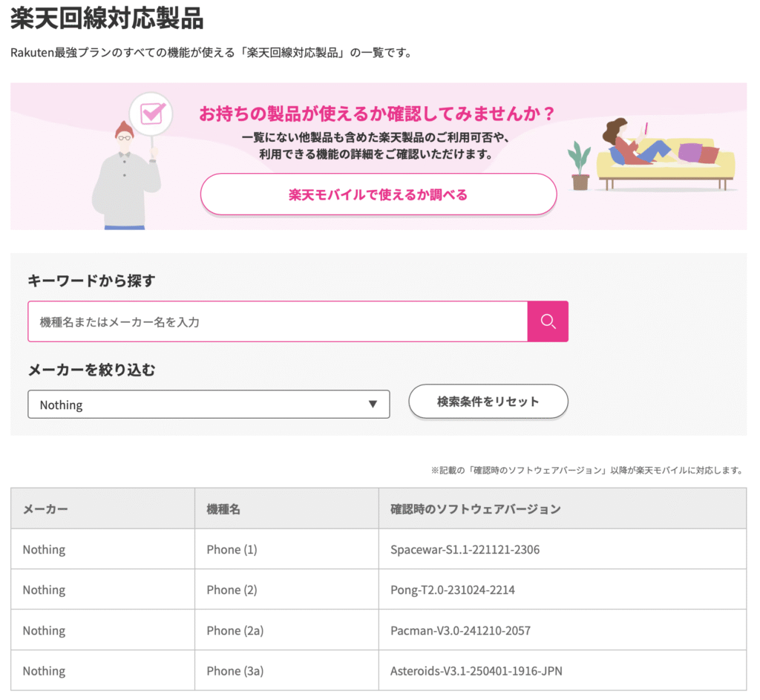Image resolution: width=760 pixels, height=700 pixels.
Task: Click the checkmark sign illustration in banner
Action: [x=151, y=115]
